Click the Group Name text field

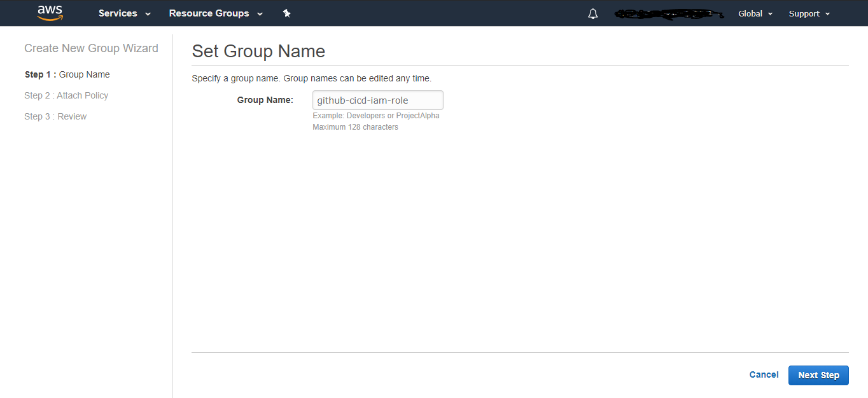(x=377, y=100)
